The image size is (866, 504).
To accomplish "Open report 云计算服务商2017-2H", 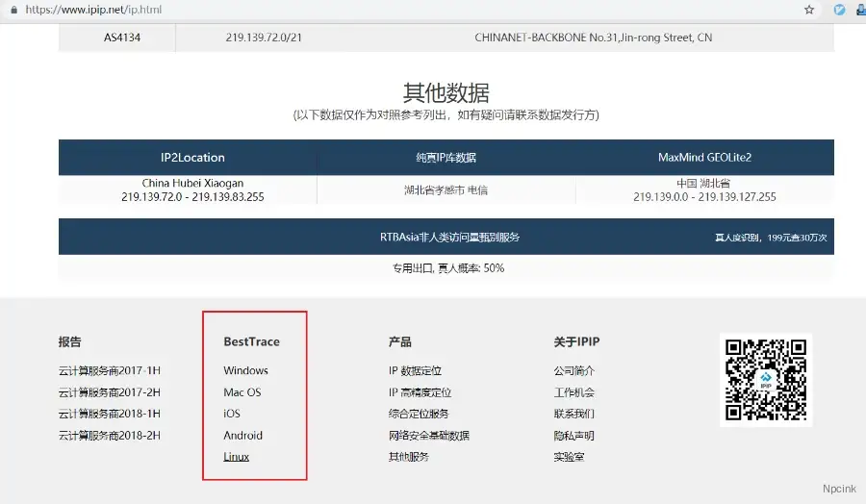I will 110,391.
